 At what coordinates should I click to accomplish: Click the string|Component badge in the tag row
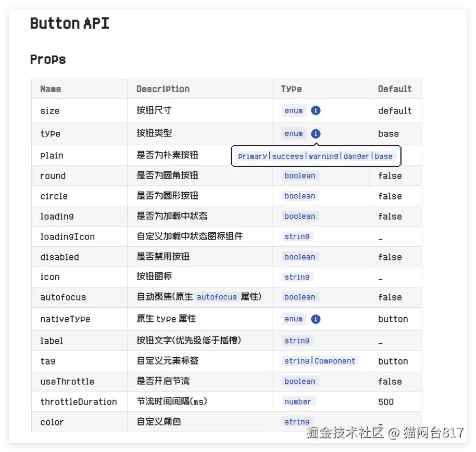320,361
